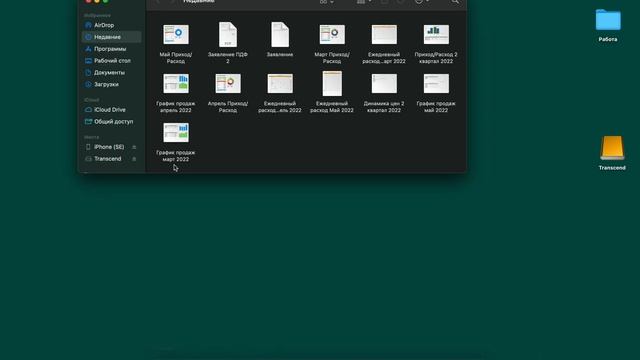Open AirDrop in the Finder sidebar

[104, 25]
